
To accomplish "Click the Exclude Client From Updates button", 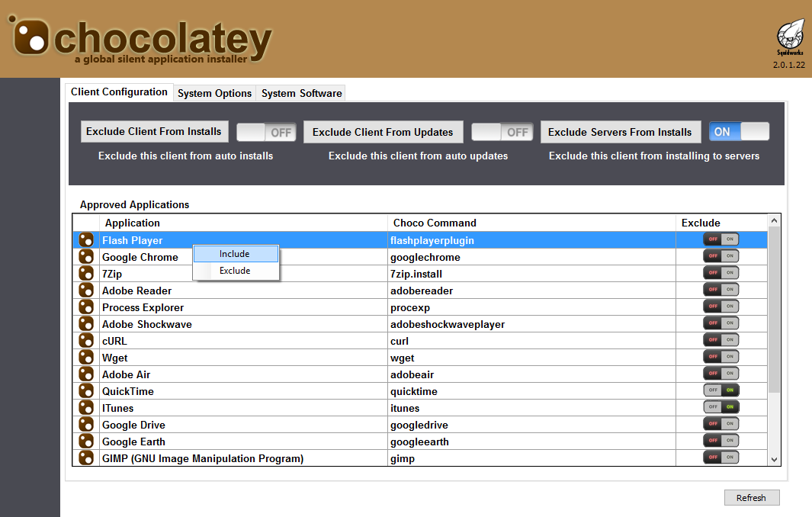I will 383,132.
